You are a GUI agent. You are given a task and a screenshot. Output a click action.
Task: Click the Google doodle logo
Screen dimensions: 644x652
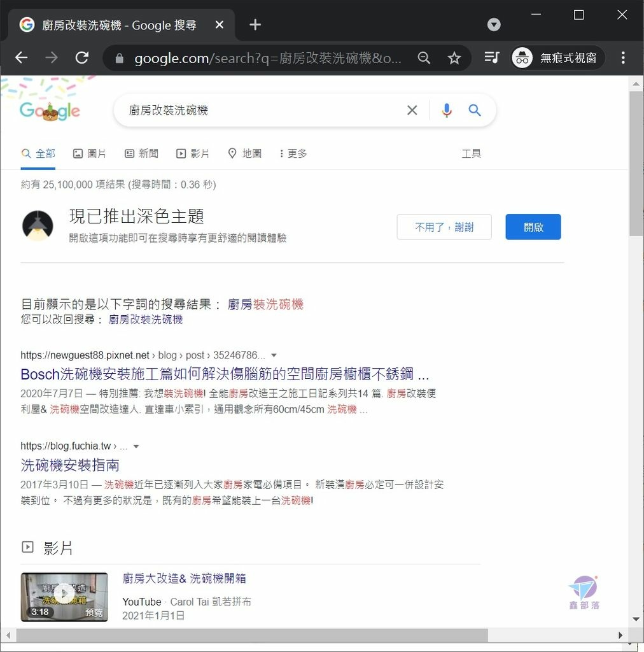(x=50, y=111)
